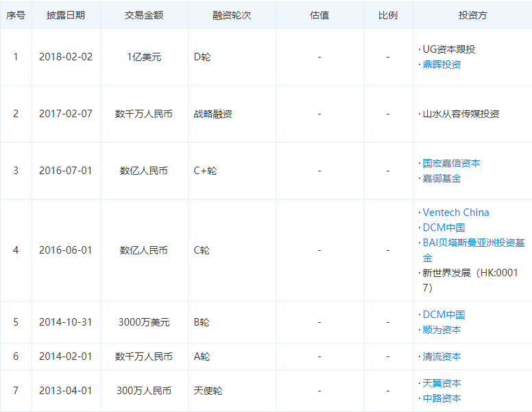
Task: Open the 中路资本 investor link
Action: (x=442, y=398)
